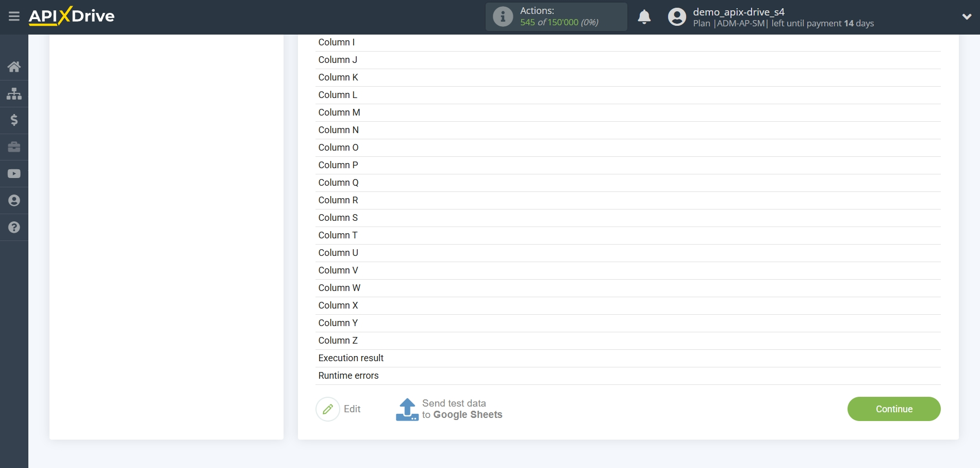980x468 pixels.
Task: Click the Help question mark icon
Action: tap(14, 227)
